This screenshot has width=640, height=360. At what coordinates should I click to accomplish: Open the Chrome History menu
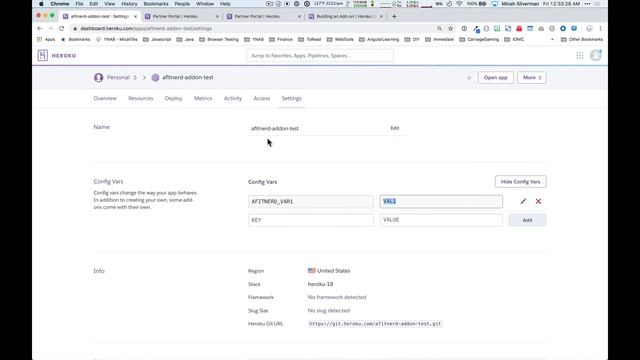coord(129,4)
